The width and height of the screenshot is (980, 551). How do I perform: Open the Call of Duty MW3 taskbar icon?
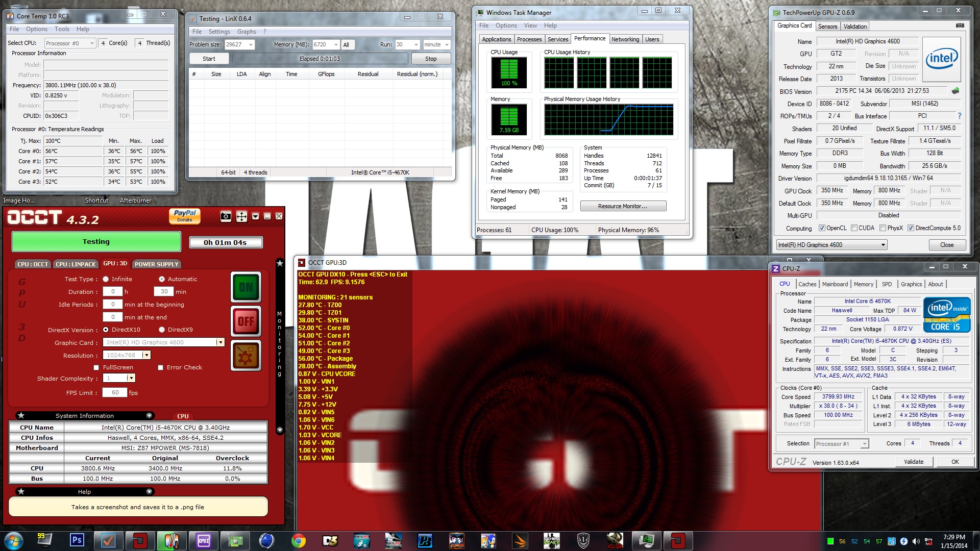click(x=552, y=540)
